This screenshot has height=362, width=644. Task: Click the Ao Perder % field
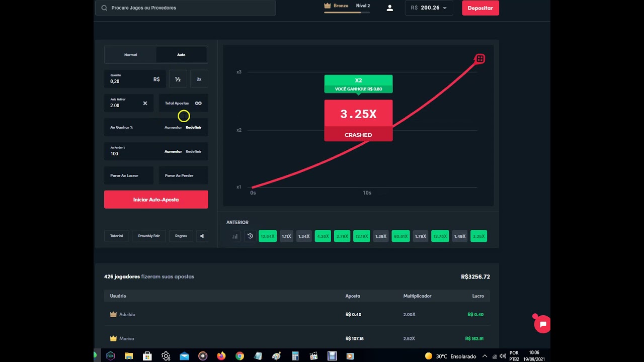coord(156,151)
